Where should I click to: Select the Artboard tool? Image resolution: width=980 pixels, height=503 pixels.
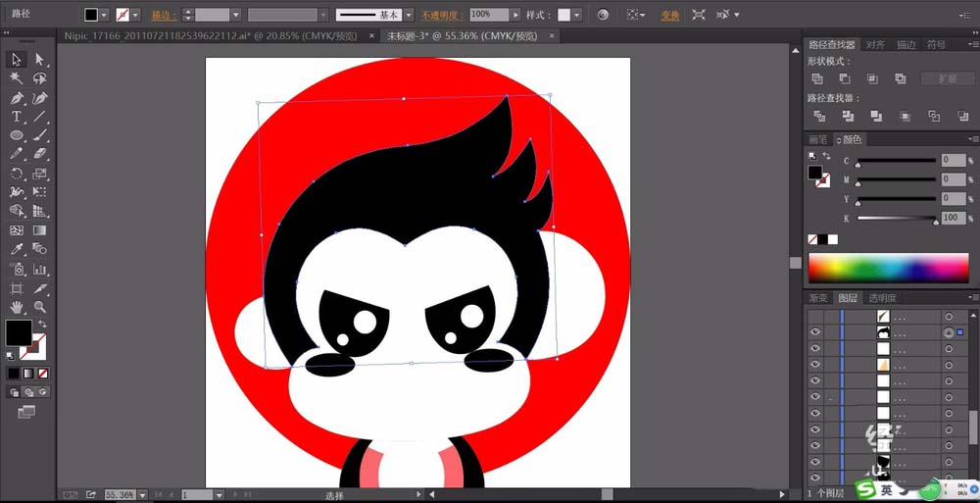click(17, 288)
